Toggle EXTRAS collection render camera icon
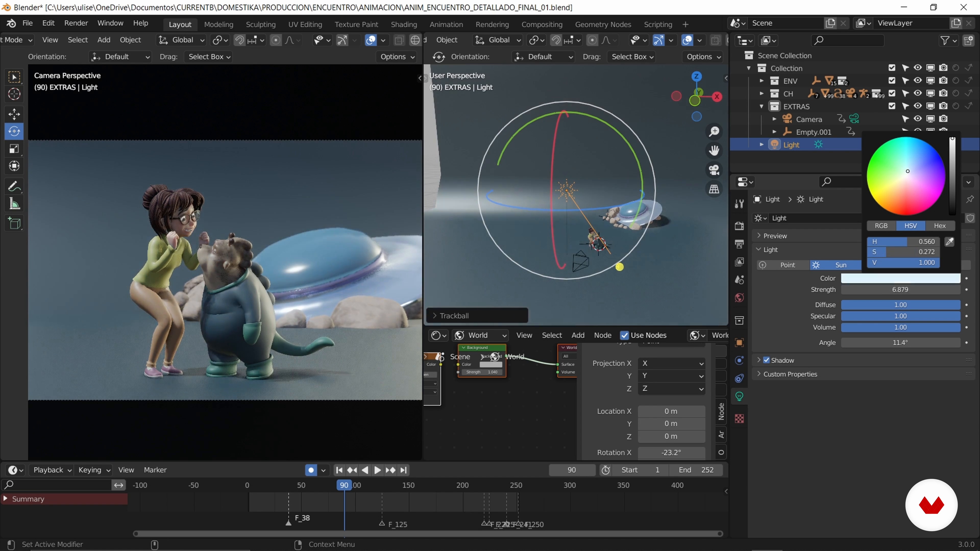The width and height of the screenshot is (980, 551). 943,106
